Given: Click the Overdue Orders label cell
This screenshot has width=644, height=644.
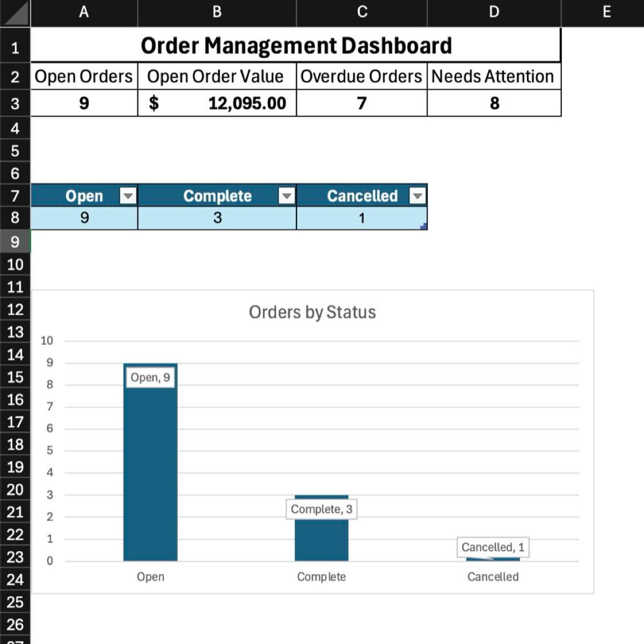Looking at the screenshot, I should (x=362, y=76).
